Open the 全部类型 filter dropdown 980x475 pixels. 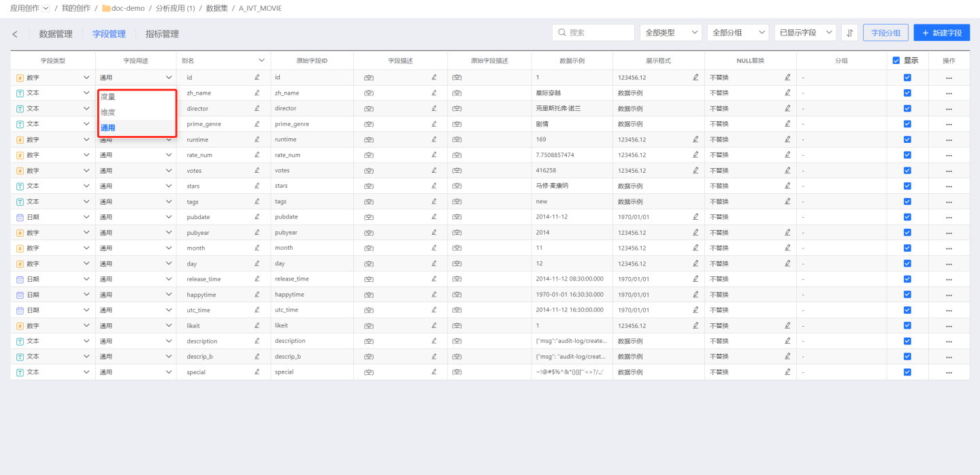point(670,33)
